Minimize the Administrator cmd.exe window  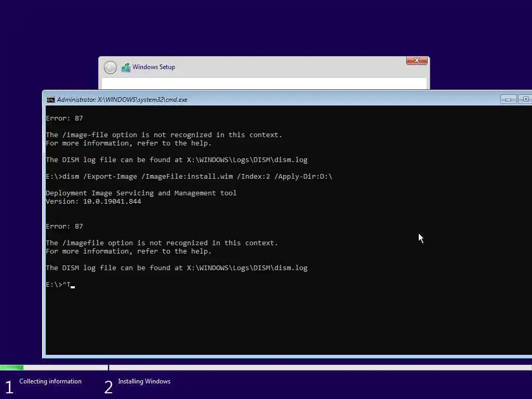tap(508, 99)
